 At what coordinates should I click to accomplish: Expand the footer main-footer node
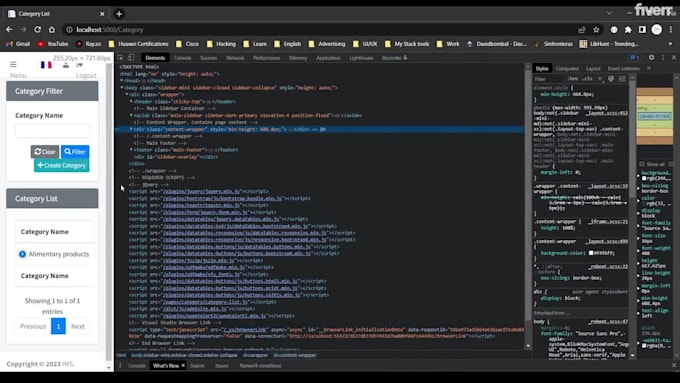coord(131,150)
